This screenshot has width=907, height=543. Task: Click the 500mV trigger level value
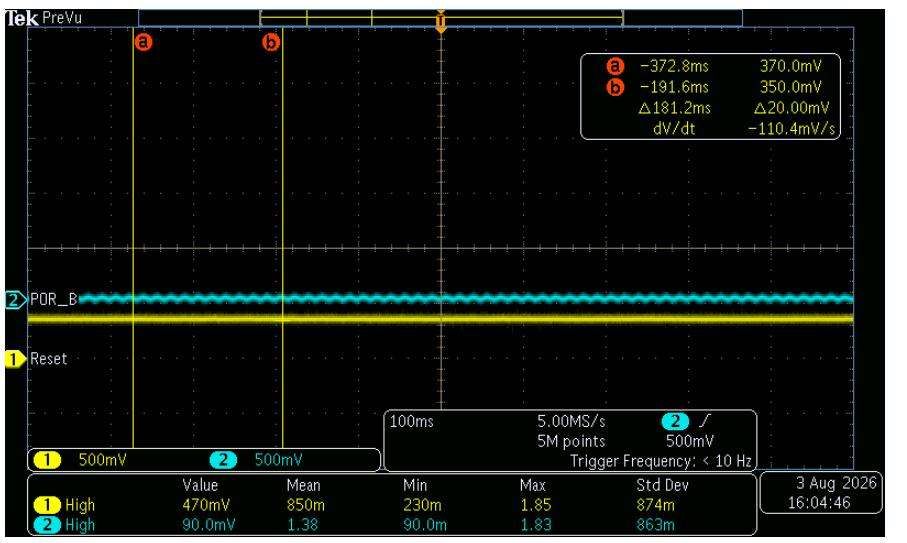(690, 441)
